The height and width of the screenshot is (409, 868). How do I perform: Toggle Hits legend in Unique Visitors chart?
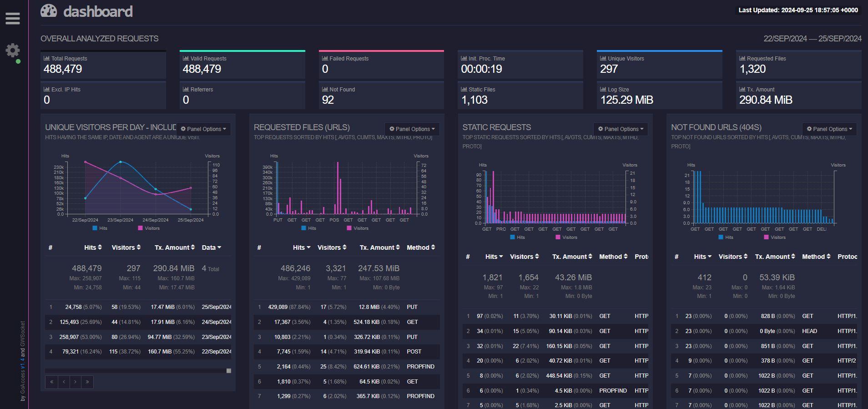click(100, 228)
